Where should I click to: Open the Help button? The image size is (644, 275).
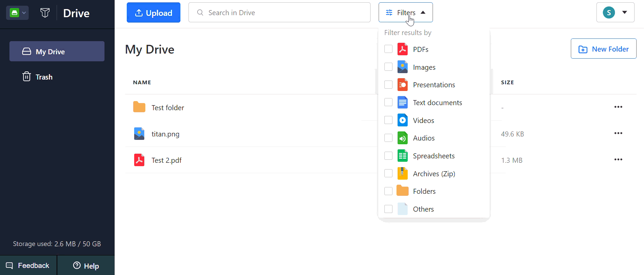click(x=86, y=265)
